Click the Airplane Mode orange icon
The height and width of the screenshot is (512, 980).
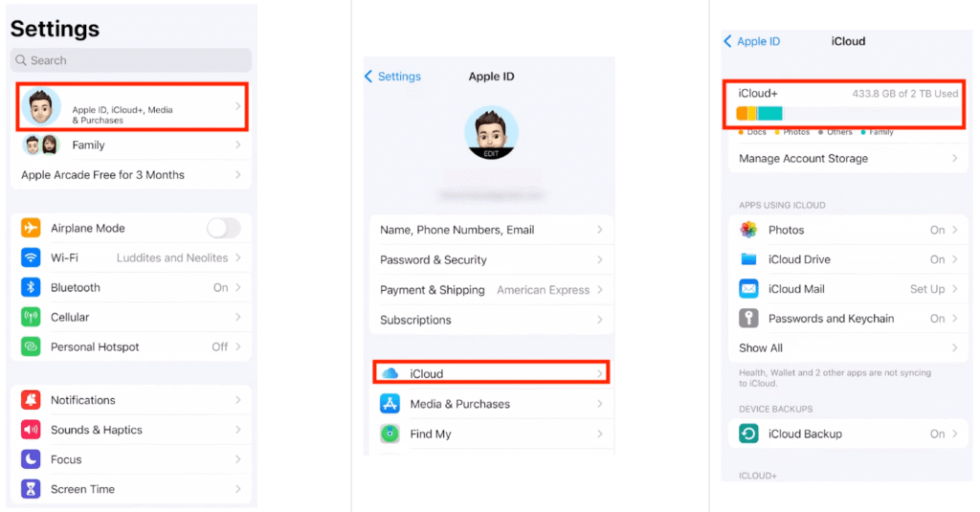31,228
